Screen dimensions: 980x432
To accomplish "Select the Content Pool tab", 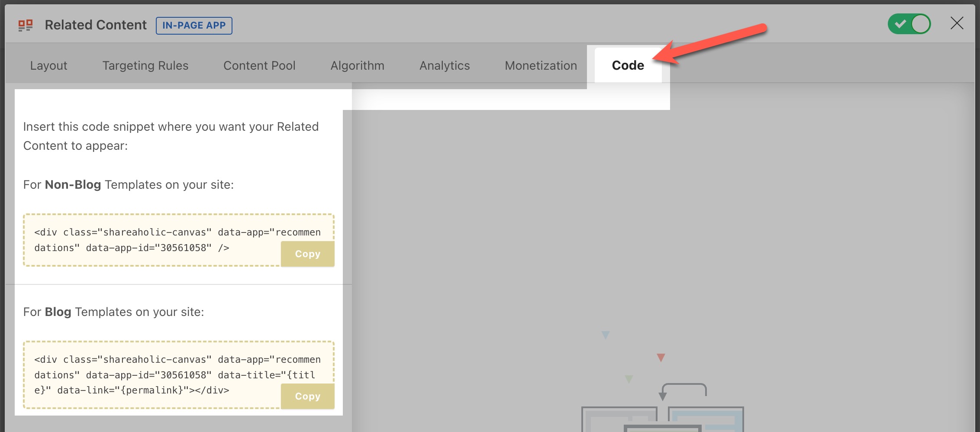I will (259, 65).
